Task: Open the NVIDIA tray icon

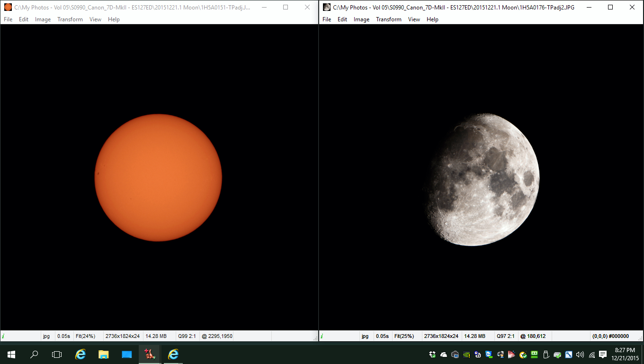Action: coord(466,355)
